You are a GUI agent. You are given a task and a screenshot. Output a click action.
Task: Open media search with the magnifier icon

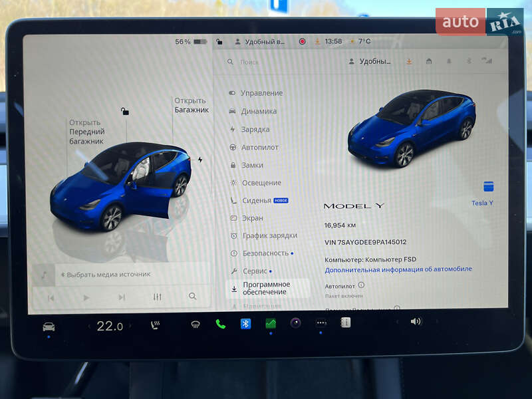click(x=193, y=297)
